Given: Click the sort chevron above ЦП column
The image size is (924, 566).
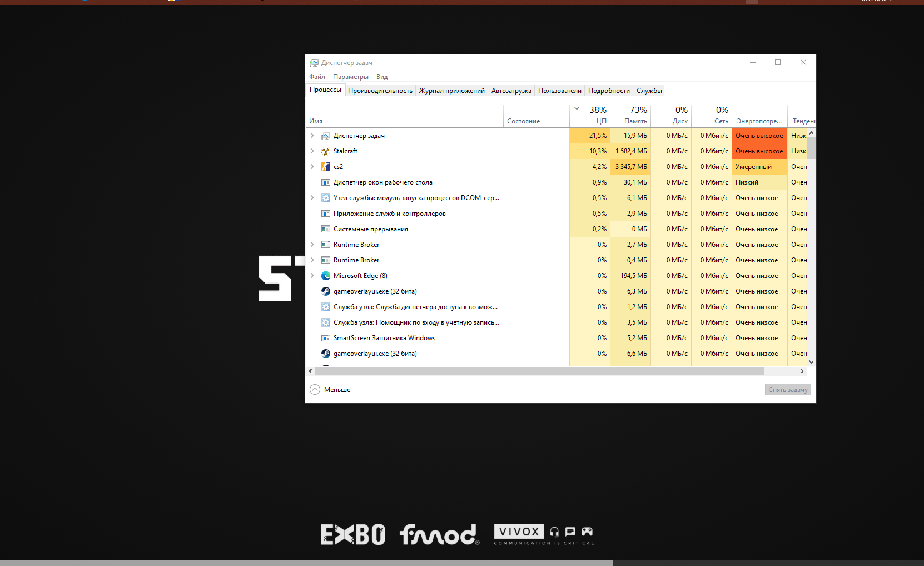Looking at the screenshot, I should tap(577, 108).
